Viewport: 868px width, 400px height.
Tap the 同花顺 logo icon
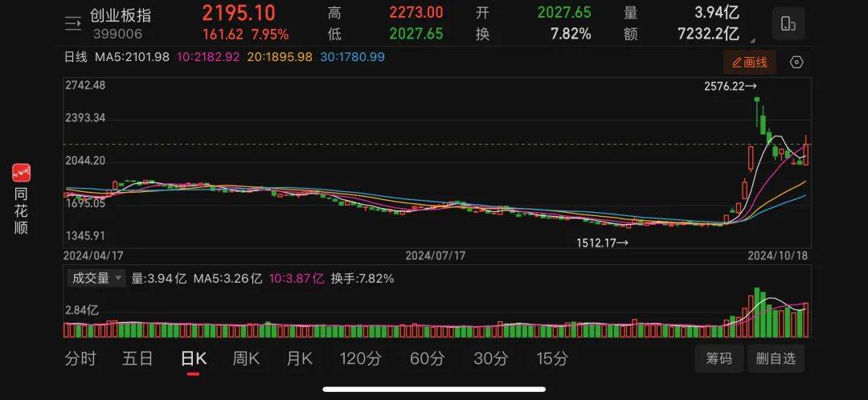tap(21, 173)
